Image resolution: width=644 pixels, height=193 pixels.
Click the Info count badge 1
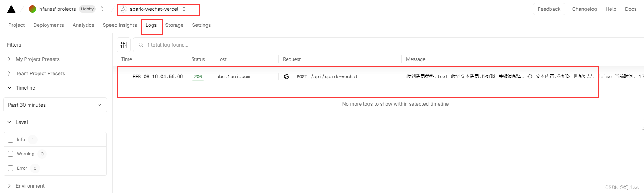33,140
